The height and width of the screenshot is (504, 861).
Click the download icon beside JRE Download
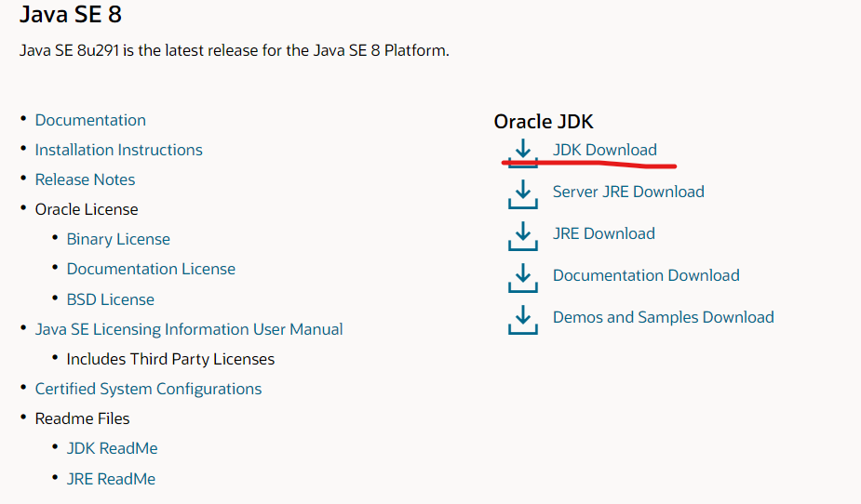(x=523, y=236)
